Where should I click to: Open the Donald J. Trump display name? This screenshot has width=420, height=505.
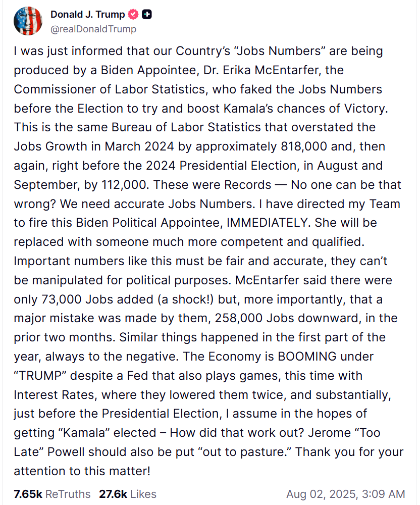87,15
